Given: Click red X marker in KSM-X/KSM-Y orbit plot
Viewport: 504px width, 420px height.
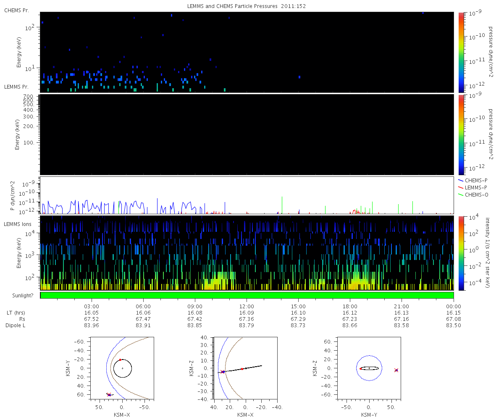Looking at the screenshot, I should click(x=109, y=394).
